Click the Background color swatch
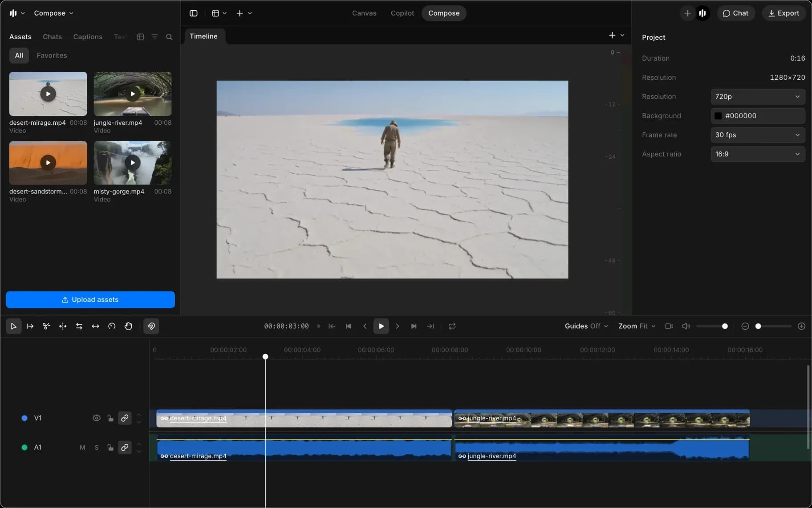This screenshot has height=508, width=812. (x=718, y=116)
